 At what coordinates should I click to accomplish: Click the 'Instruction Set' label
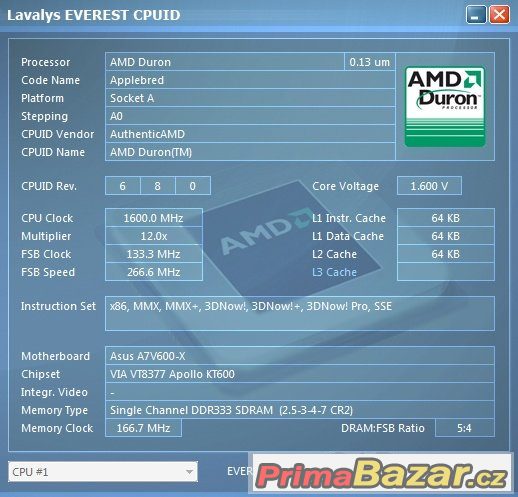58,306
